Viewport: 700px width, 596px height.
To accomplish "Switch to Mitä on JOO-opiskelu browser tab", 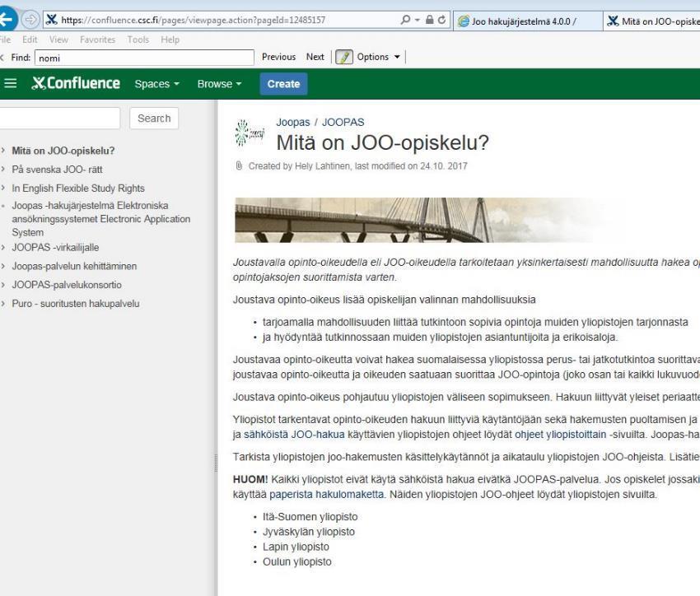I will coord(651,21).
